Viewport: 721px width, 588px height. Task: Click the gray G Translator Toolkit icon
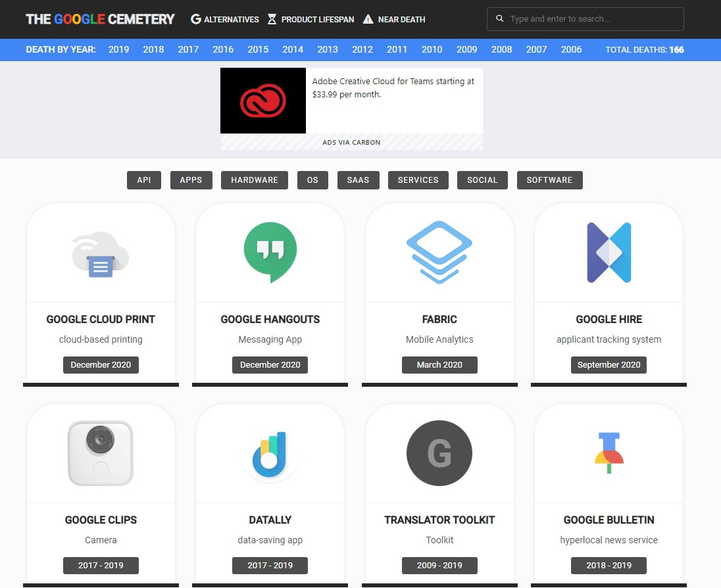tap(439, 453)
